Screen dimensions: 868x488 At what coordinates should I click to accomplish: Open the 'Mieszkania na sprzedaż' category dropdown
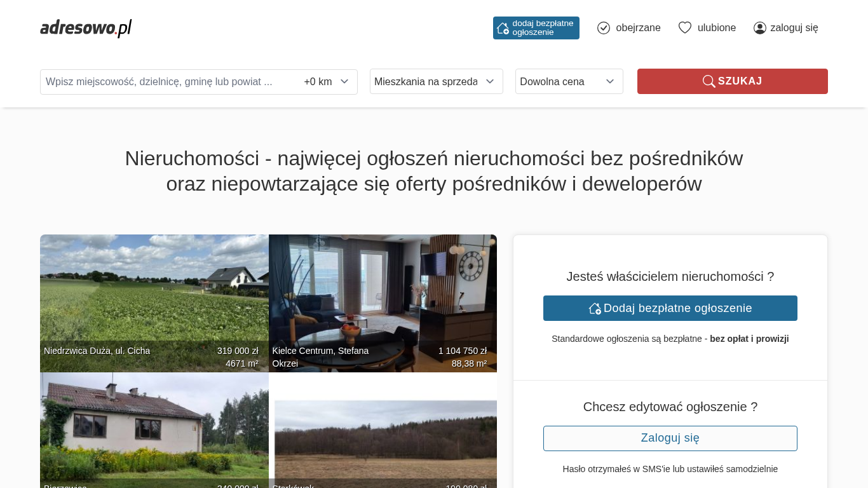pos(436,81)
